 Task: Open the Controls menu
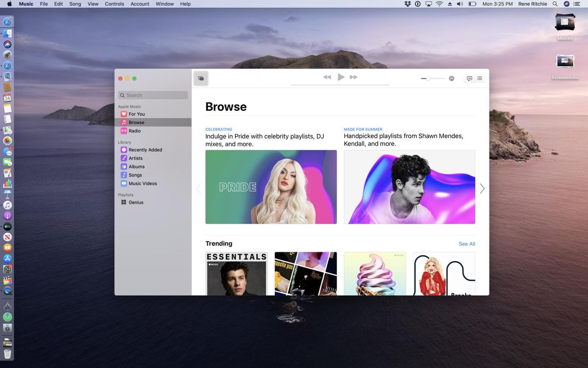pyautogui.click(x=114, y=3)
